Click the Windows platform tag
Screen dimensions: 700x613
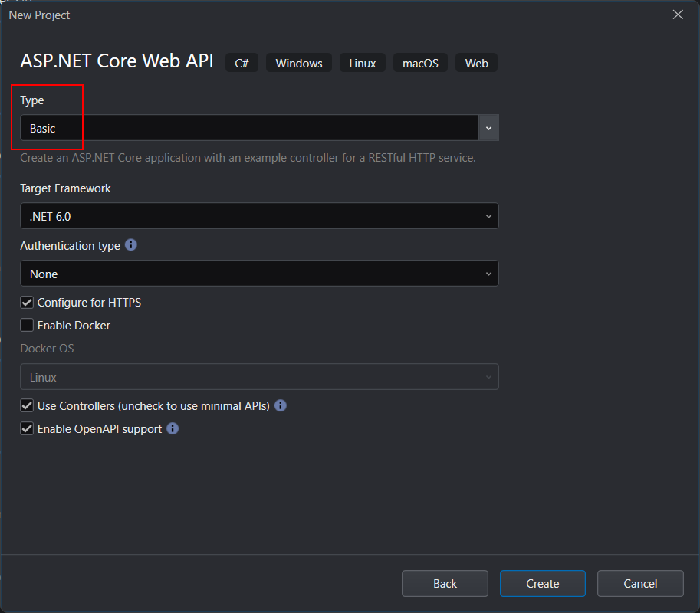[x=299, y=63]
